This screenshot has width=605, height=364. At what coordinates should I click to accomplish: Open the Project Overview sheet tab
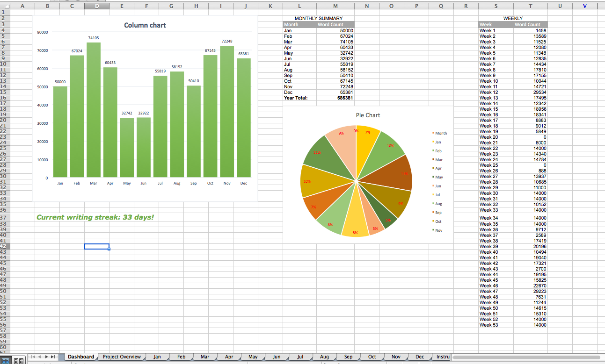(x=122, y=357)
